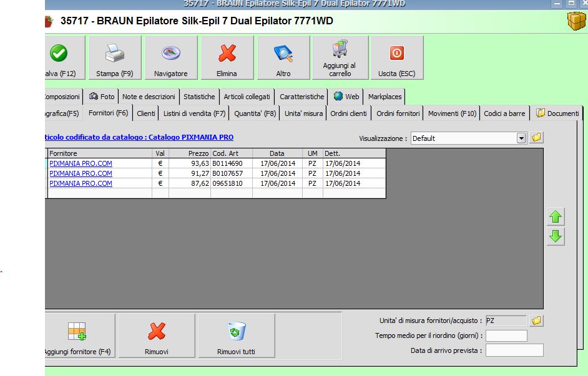This screenshot has width=588, height=376.
Task: Open folder icon beside the Visualizzazione dropdown
Action: (x=537, y=138)
